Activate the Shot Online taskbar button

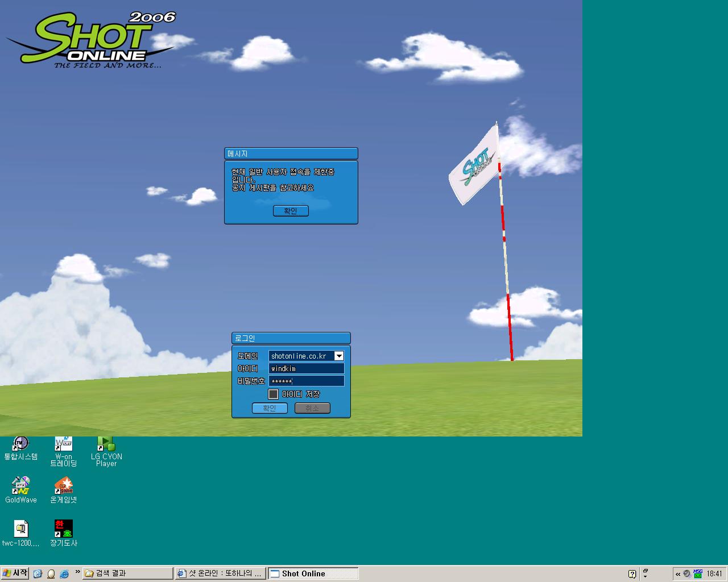point(313,573)
